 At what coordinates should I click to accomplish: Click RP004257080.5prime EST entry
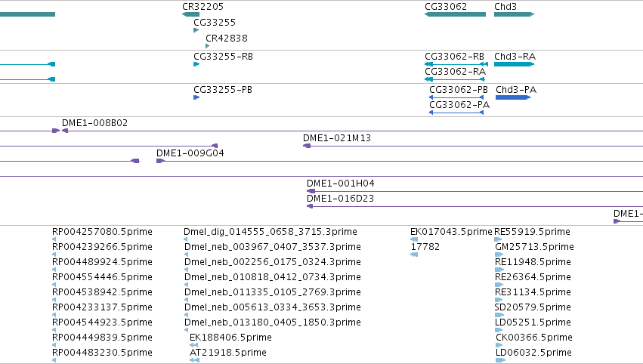click(x=102, y=232)
